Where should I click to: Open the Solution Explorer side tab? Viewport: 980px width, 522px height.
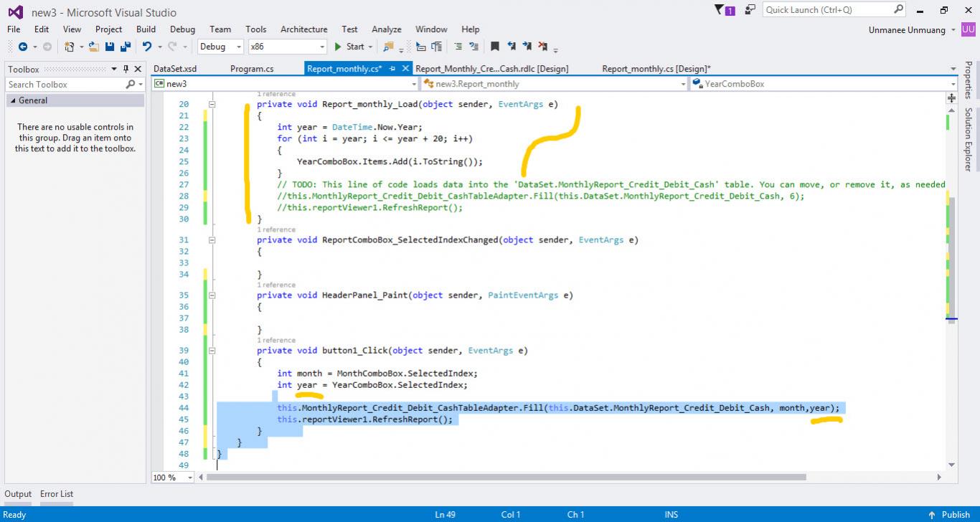tap(968, 140)
